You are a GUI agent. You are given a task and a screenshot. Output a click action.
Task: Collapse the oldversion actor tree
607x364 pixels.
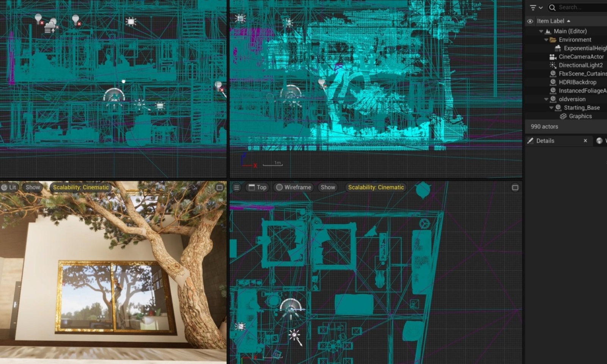pyautogui.click(x=546, y=99)
